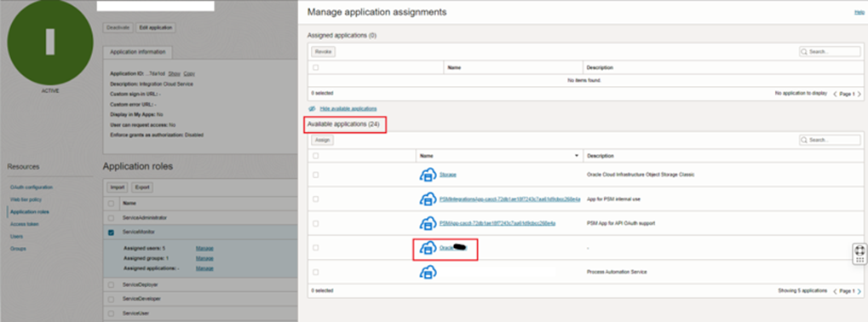Sort available applications by Name arrow
This screenshot has height=322, width=868.
pyautogui.click(x=578, y=156)
